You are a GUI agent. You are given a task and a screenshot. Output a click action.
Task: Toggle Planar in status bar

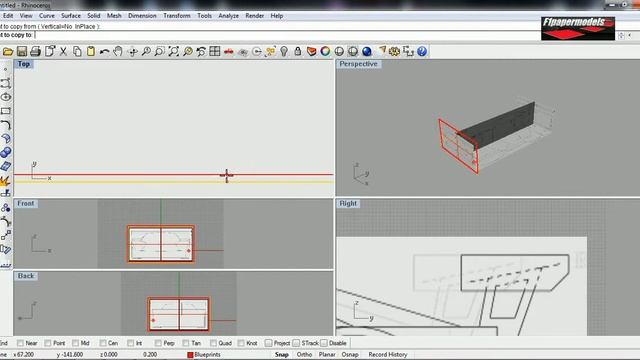point(327,355)
